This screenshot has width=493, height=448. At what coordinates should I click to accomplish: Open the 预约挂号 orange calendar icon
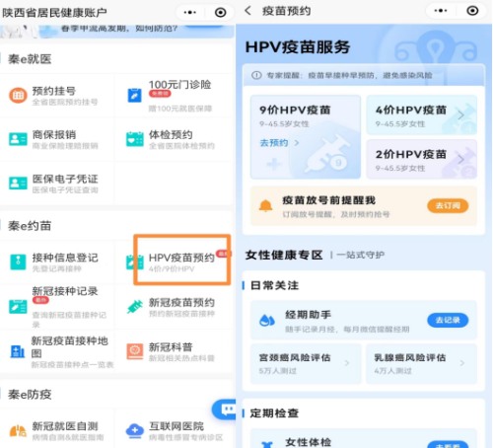point(18,96)
